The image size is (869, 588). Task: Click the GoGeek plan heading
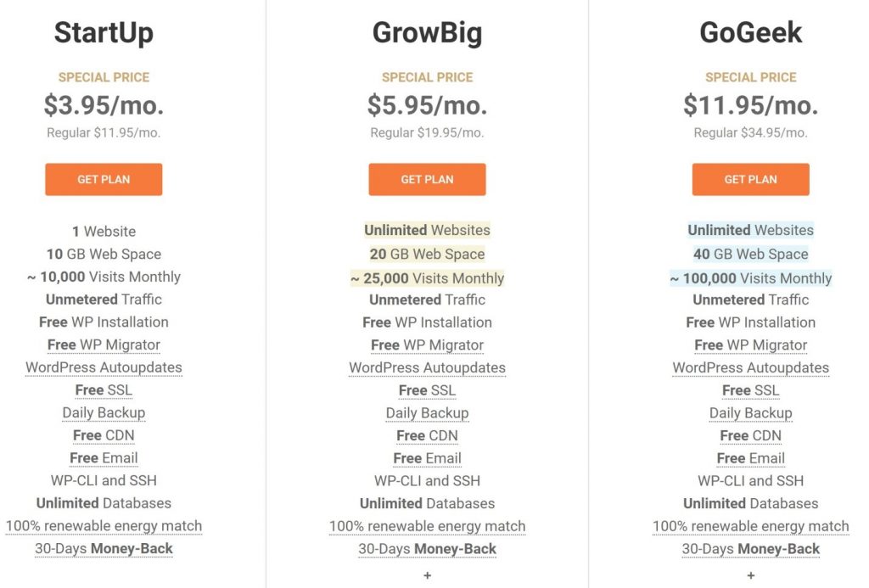(750, 32)
